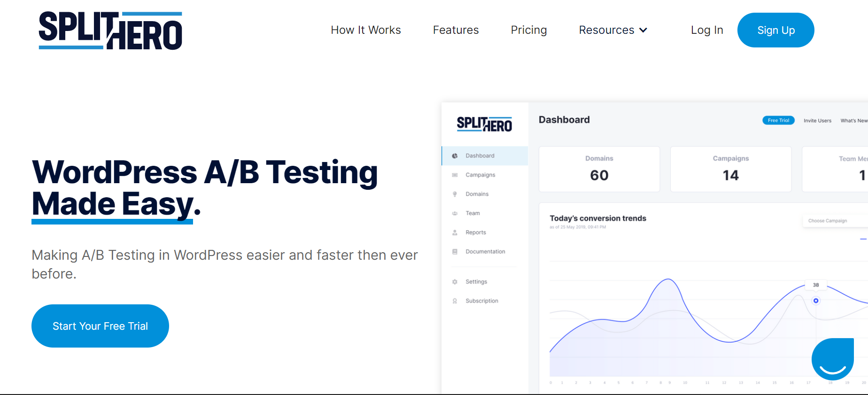The width and height of the screenshot is (868, 395).
Task: Click the Free Trial badge
Action: tap(778, 120)
